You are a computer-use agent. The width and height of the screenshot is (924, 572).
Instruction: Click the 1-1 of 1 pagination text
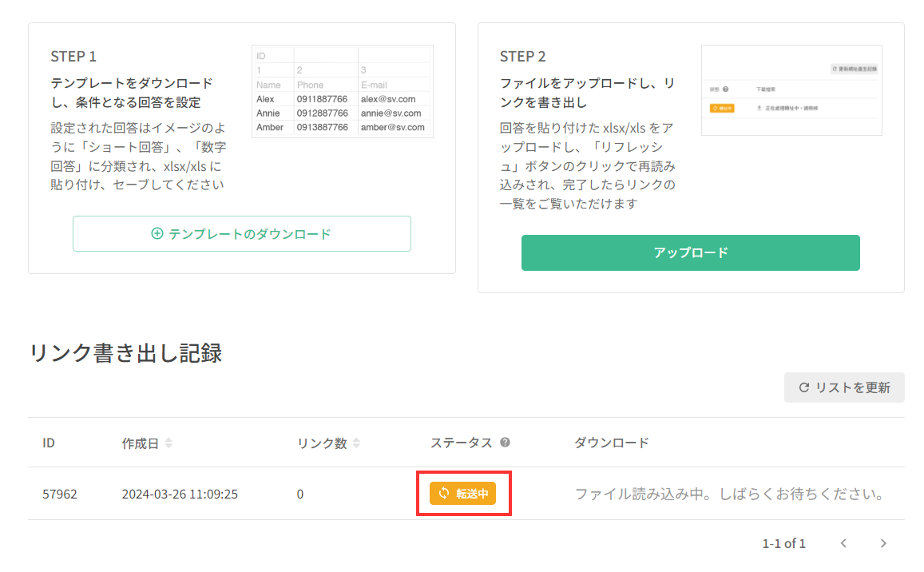(x=783, y=543)
